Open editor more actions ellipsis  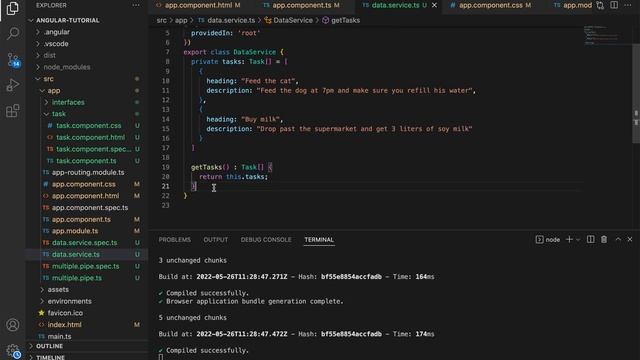pos(628,5)
